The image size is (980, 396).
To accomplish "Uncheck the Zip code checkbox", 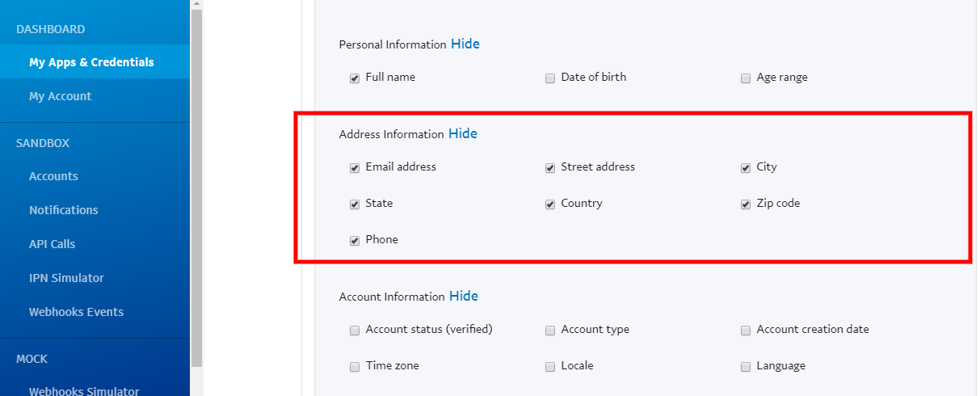I will click(746, 204).
